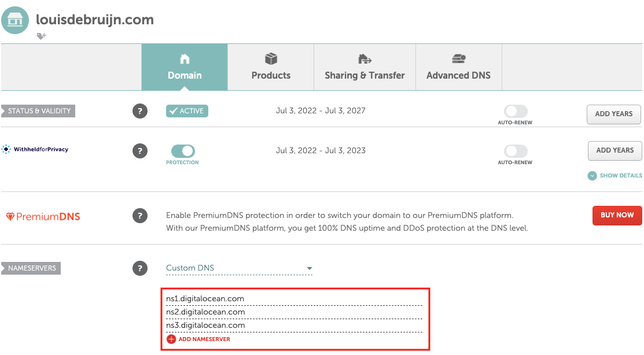Image resolution: width=644 pixels, height=355 pixels.
Task: Disable the privacy Protection toggle
Action: (x=183, y=151)
